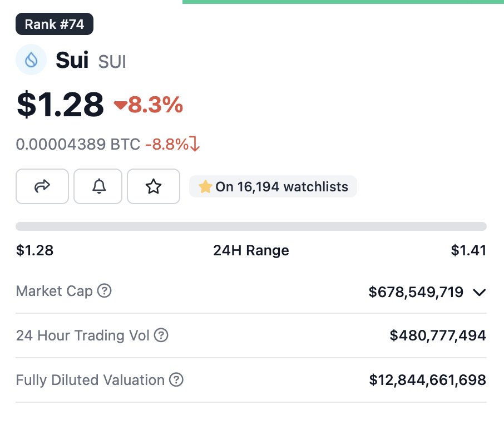The image size is (504, 425).
Task: Click the red 8.3% change indicator
Action: 149,105
